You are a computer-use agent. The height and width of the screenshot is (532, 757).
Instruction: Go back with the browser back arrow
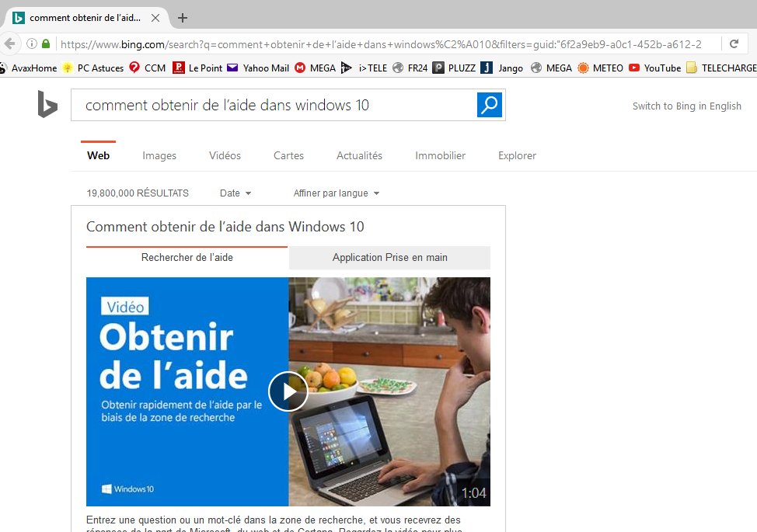(9, 44)
